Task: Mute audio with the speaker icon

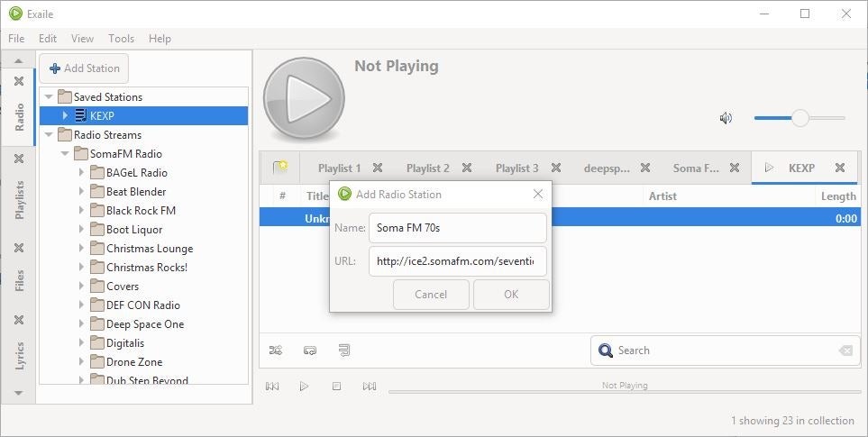Action: [726, 118]
